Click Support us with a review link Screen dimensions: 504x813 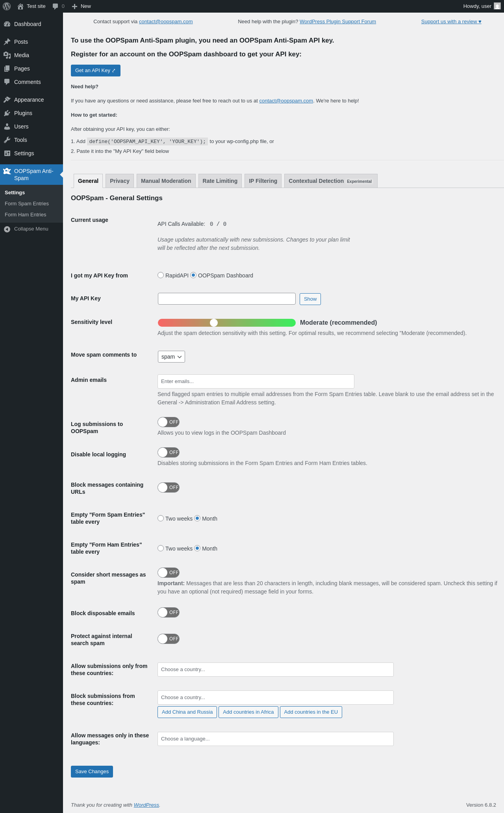tap(451, 22)
